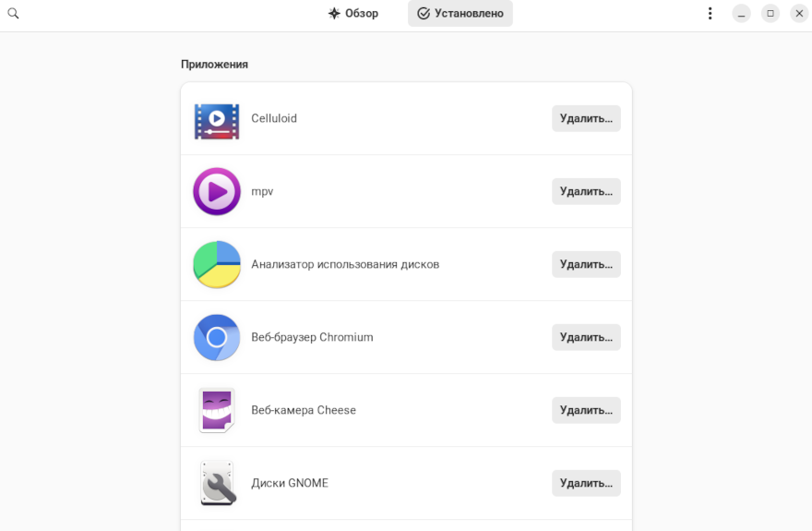This screenshot has height=531, width=812.
Task: Click the Chromium browser icon
Action: (x=217, y=338)
